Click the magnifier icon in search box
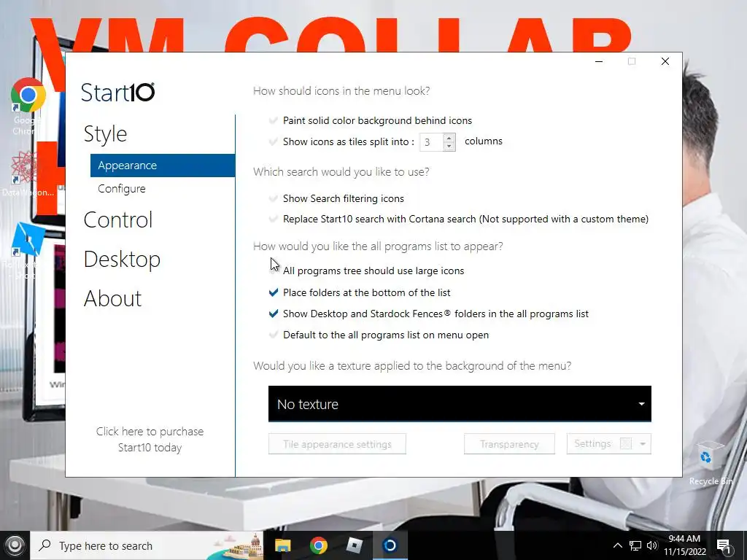 pyautogui.click(x=44, y=545)
